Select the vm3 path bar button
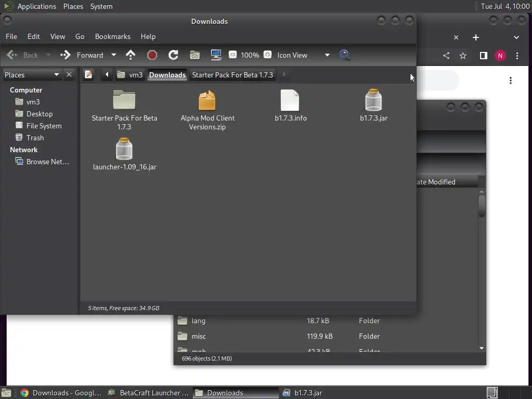Viewport: 532px width, 399px height. coord(130,75)
